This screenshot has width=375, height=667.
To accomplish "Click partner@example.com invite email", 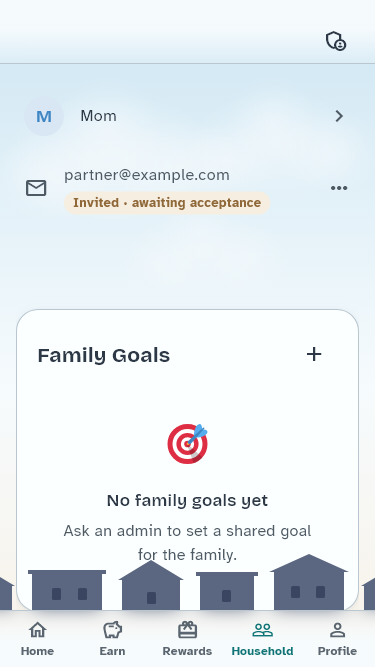I will pyautogui.click(x=147, y=175).
